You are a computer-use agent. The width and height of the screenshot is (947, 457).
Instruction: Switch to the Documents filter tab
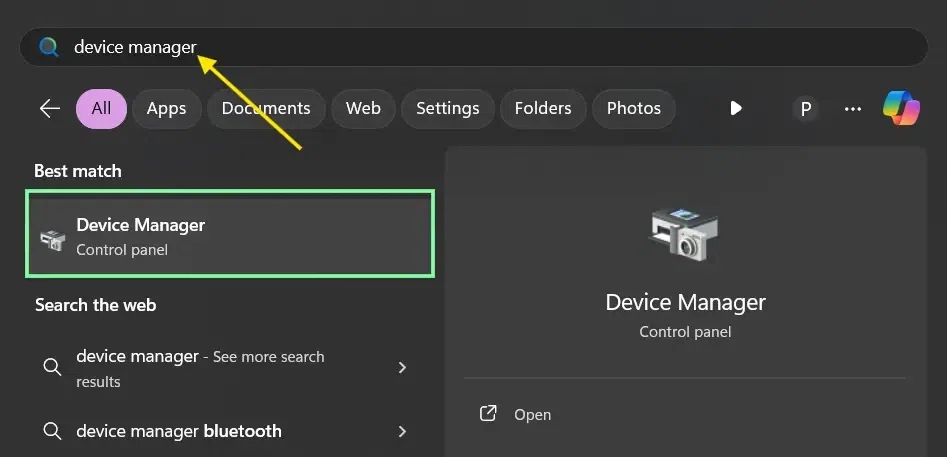click(266, 108)
